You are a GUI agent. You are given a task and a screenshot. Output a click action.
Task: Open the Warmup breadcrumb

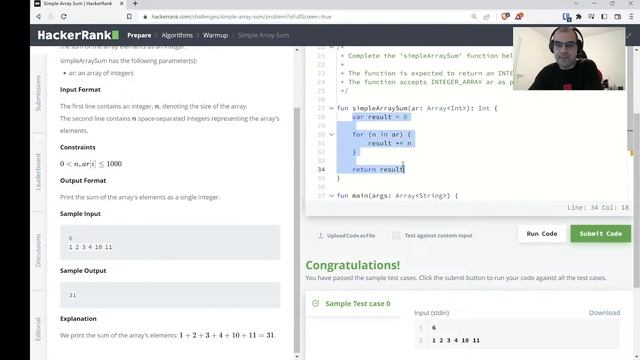point(216,36)
